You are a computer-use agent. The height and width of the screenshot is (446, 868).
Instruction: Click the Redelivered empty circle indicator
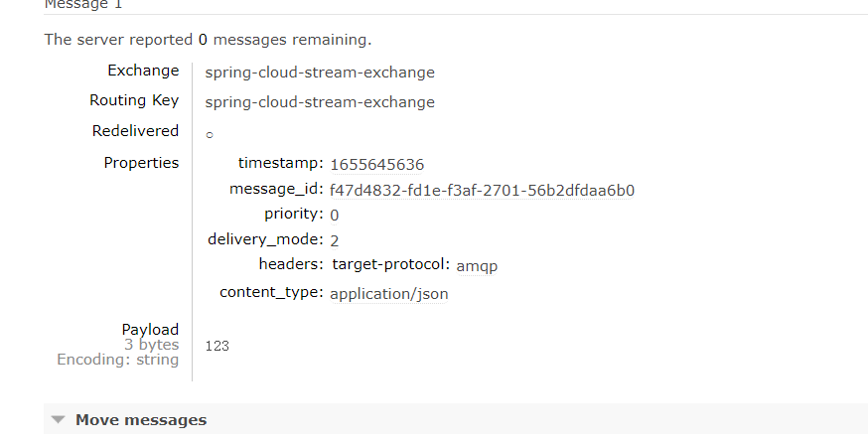[x=210, y=134]
